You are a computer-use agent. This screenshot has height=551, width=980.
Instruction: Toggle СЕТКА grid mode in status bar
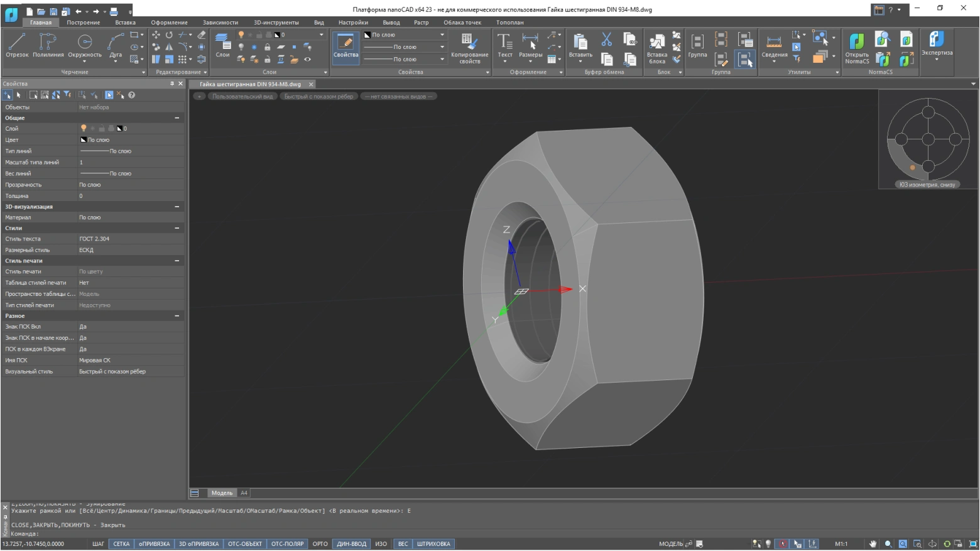(121, 544)
